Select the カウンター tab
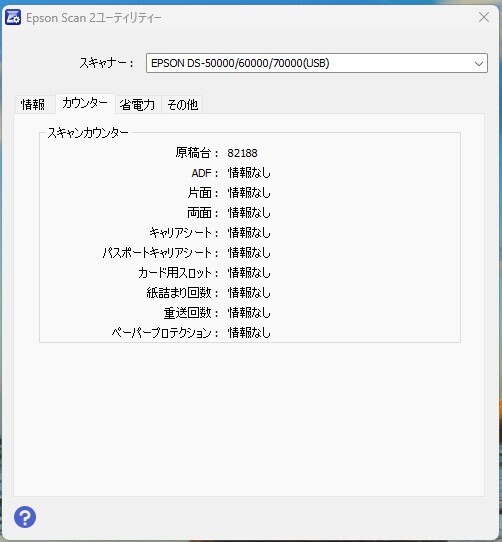This screenshot has height=542, width=502. click(x=85, y=103)
